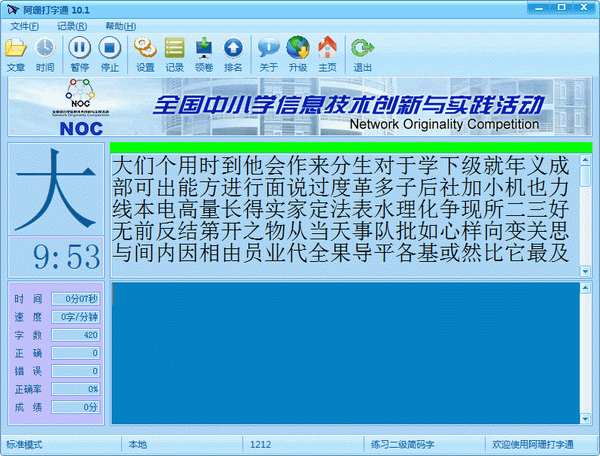Click the down arrow of the article text scrollbar
The height and width of the screenshot is (456, 600).
tap(585, 271)
